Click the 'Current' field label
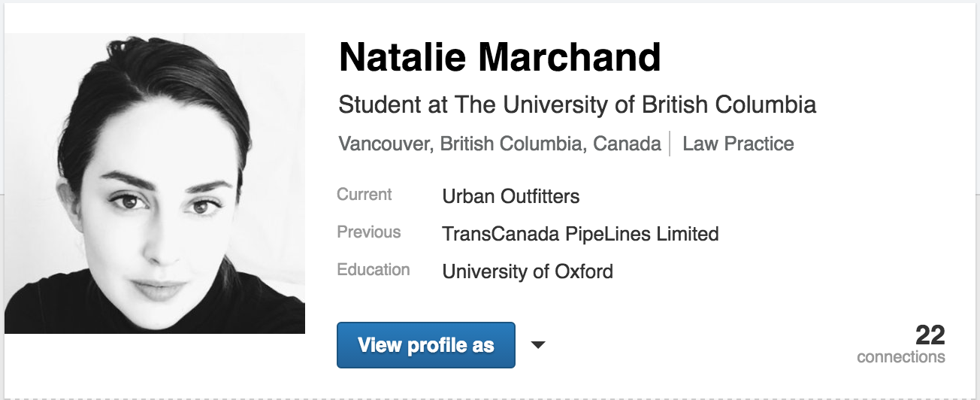980x400 pixels. tap(364, 195)
